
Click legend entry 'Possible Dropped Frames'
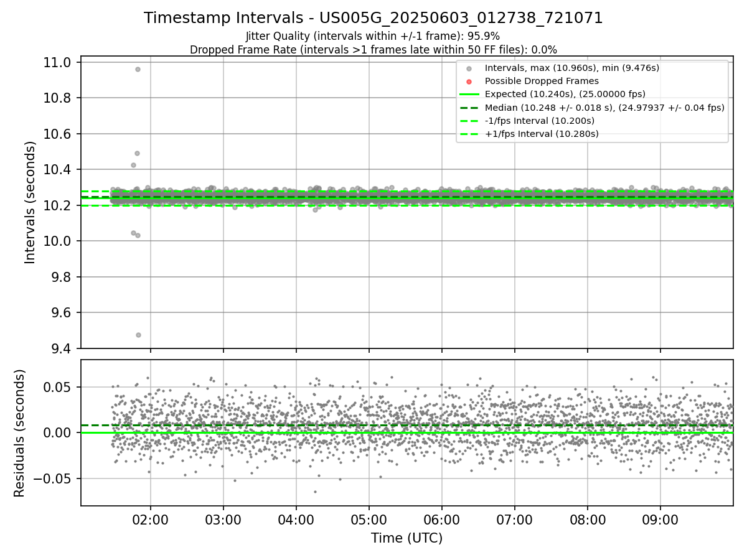[542, 81]
